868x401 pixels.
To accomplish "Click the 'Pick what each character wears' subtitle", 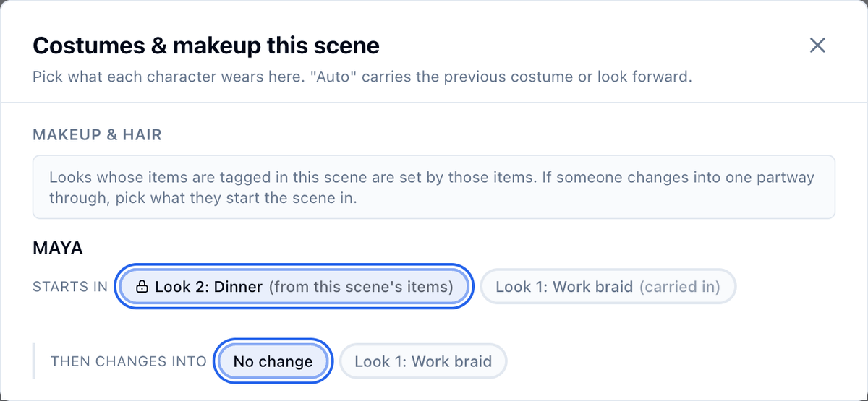I will [362, 77].
